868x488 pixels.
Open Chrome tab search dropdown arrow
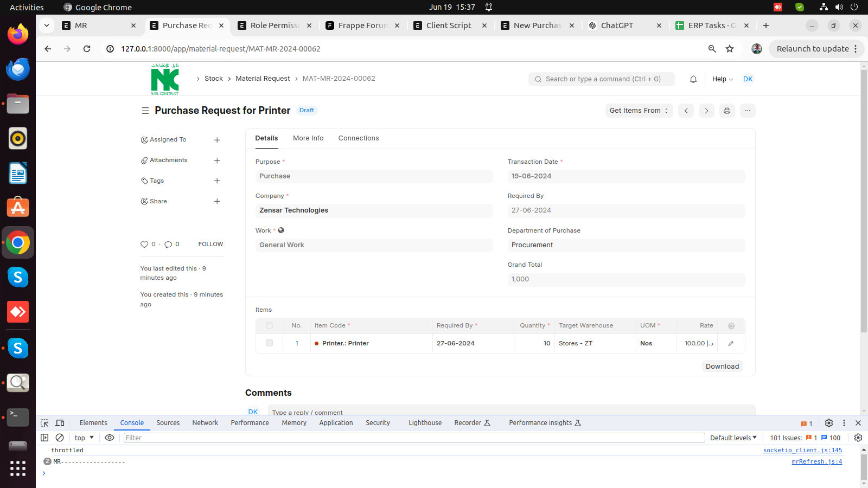[47, 25]
